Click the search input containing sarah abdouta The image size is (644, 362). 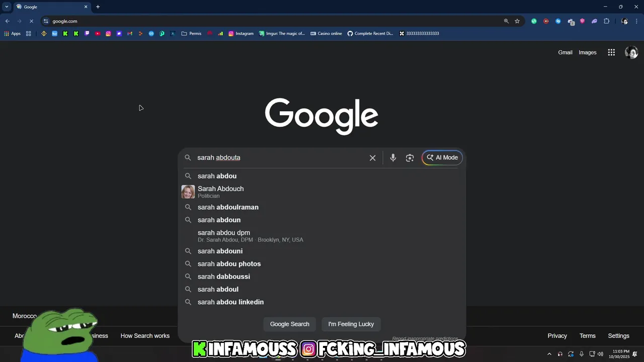pyautogui.click(x=279, y=158)
